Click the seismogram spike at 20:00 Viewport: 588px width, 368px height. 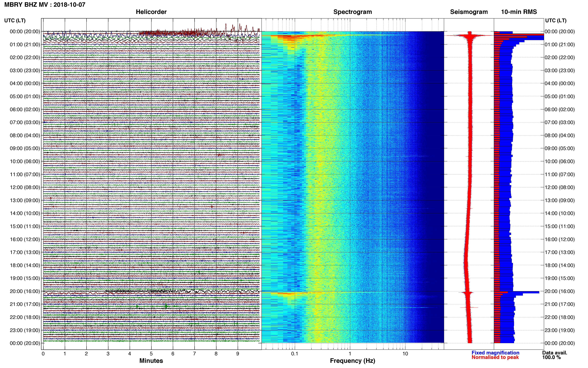click(x=466, y=292)
